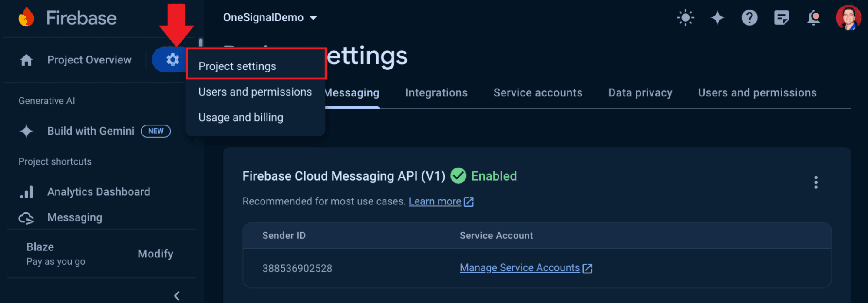Image resolution: width=868 pixels, height=303 pixels.
Task: Click the Learn more link
Action: click(435, 201)
